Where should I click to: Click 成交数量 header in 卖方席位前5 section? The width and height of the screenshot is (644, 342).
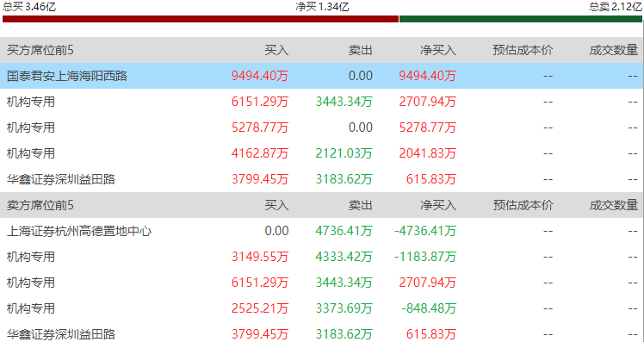click(x=614, y=205)
